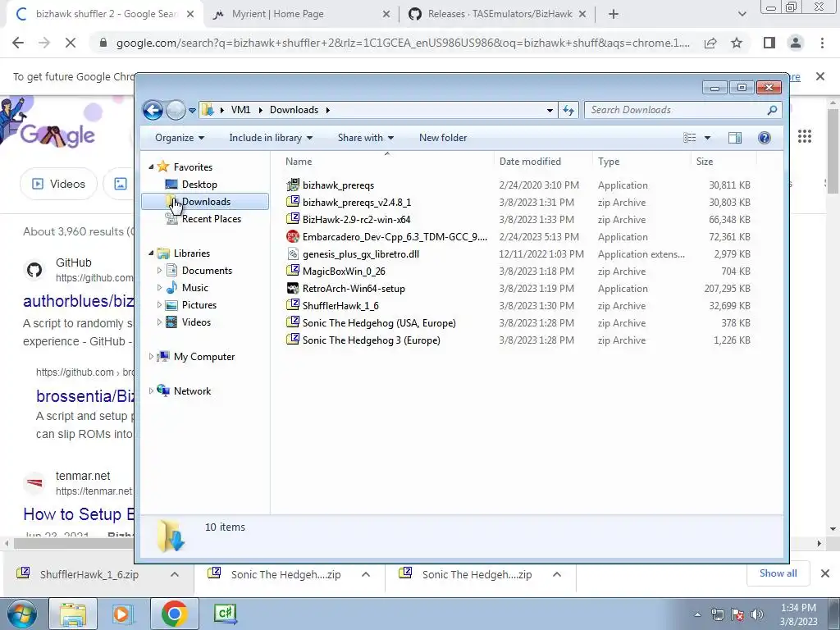The width and height of the screenshot is (840, 630).
Task: Expand the address bar history dropdown
Action: (x=550, y=111)
